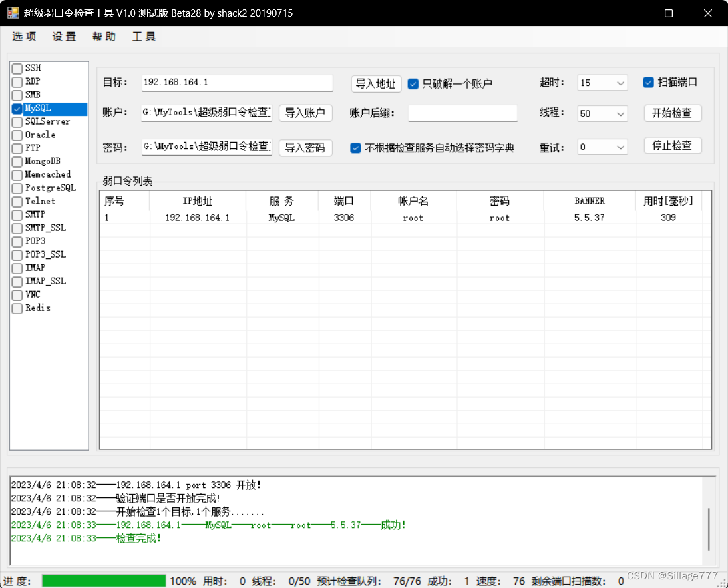Select result row IP 192.168.164.1
This screenshot has width=728, height=588.
[198, 218]
